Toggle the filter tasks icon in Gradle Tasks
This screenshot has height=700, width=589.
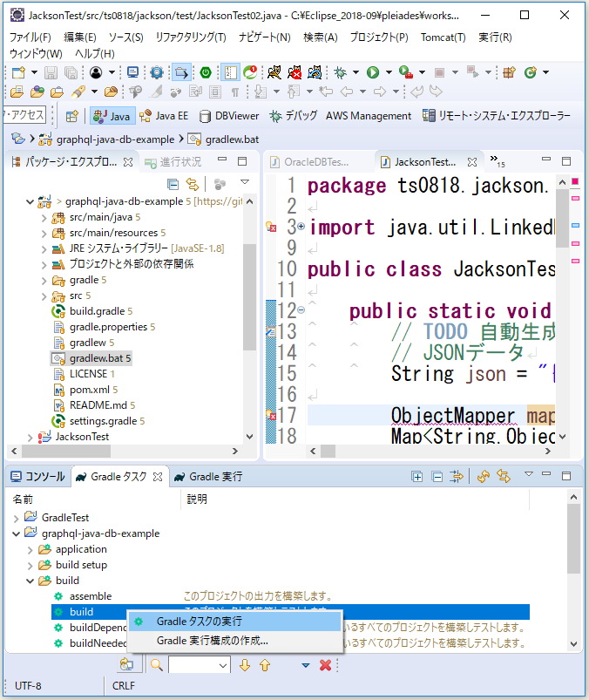(x=457, y=477)
